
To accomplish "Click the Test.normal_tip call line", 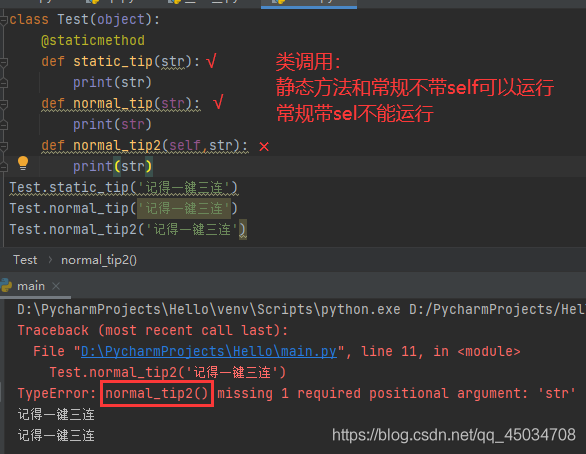I will [x=123, y=209].
